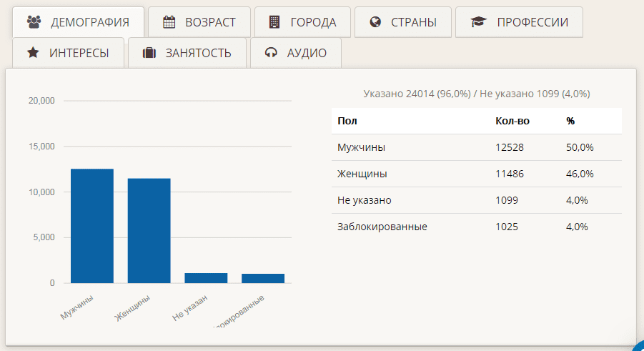
Task: Click the short Не указан chart bar
Action: coord(206,278)
